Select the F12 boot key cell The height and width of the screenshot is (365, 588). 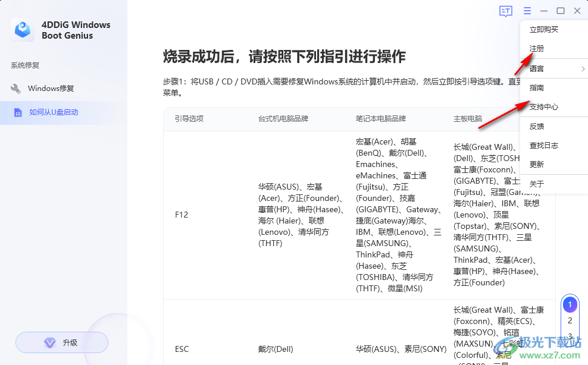tap(182, 215)
